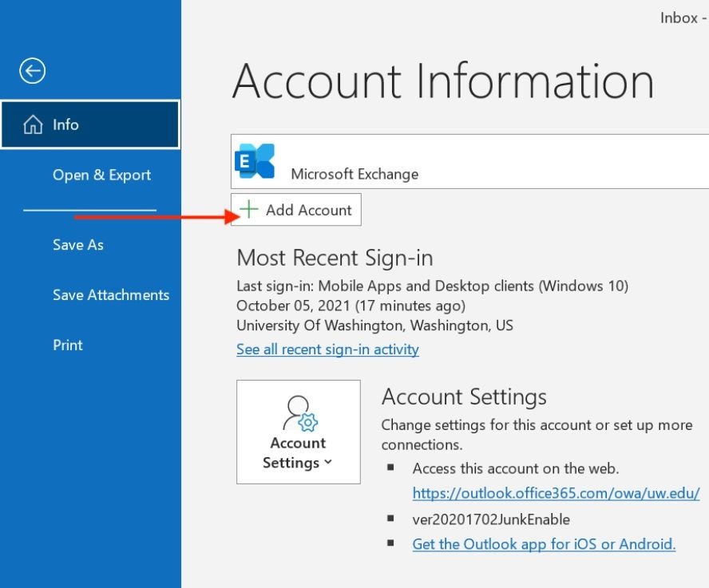Open the Open & Export menu

(x=101, y=175)
